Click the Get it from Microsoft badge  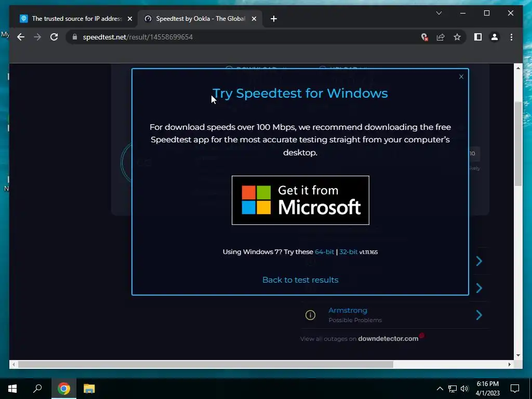[x=300, y=200]
